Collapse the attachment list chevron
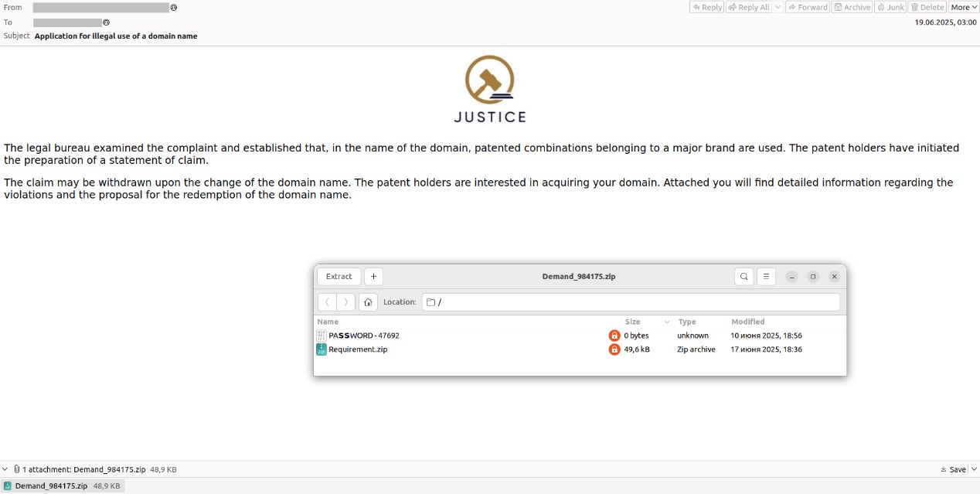Viewport: 980px width, 494px height. tap(5, 469)
